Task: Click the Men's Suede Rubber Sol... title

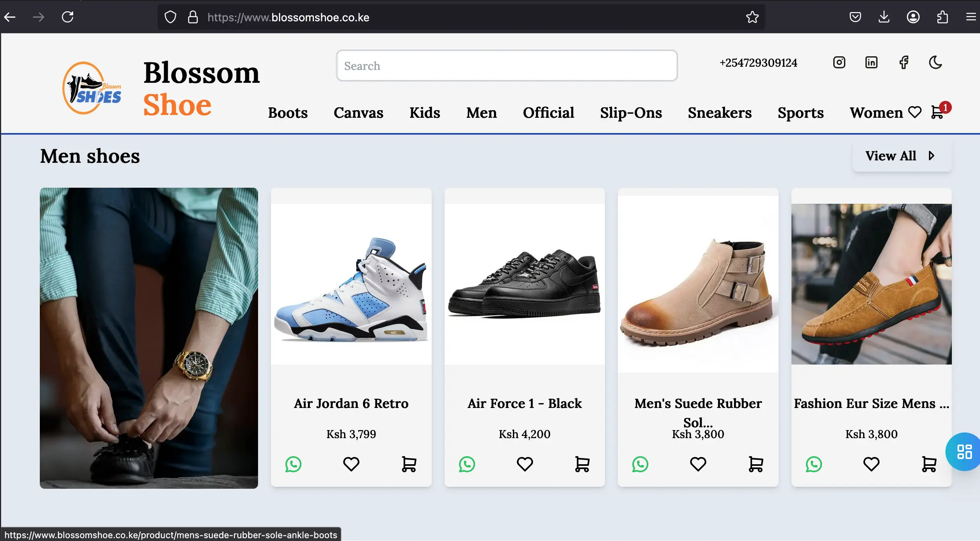Action: click(698, 413)
